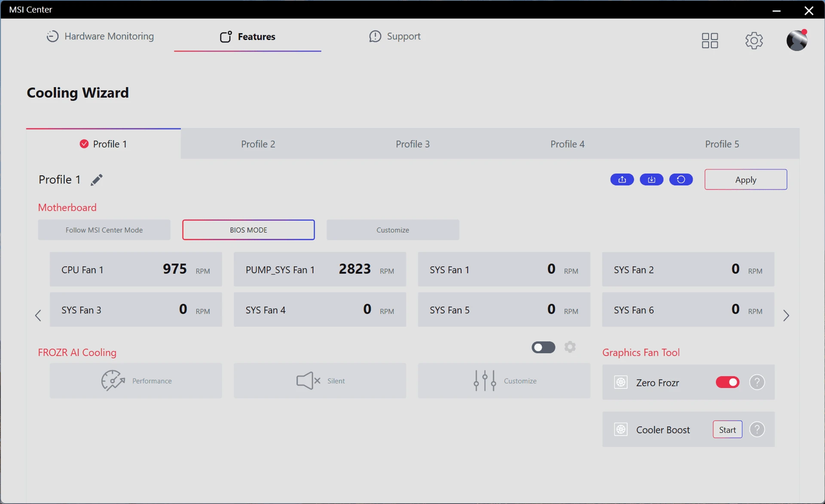Viewport: 825px width, 504px height.
Task: Click the CPU Fan 1 tile
Action: (x=136, y=269)
